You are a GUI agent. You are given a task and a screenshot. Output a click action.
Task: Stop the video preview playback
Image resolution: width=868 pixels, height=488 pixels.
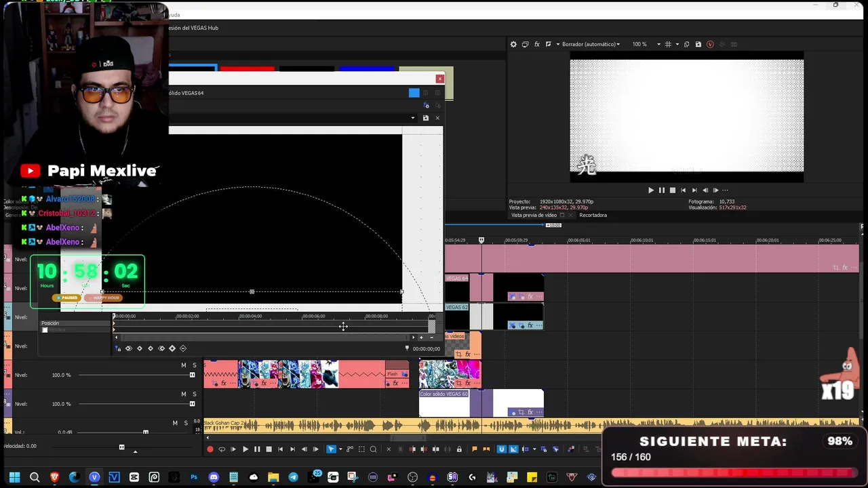(673, 190)
